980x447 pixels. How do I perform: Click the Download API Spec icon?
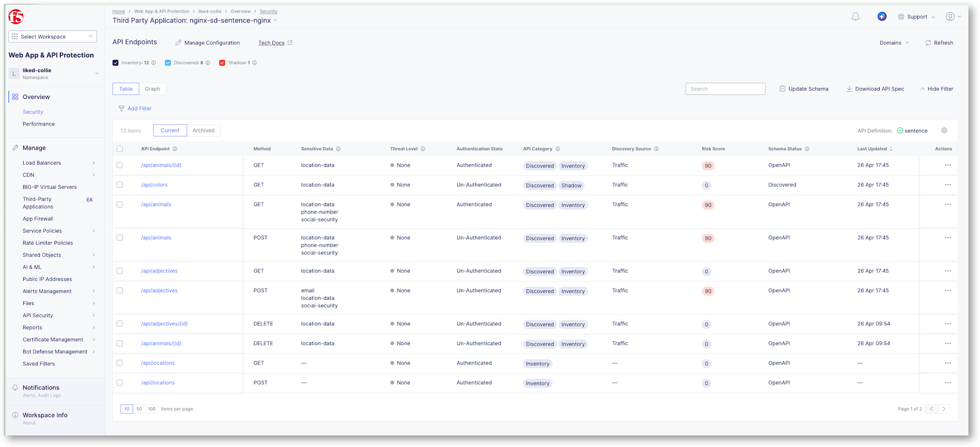(x=849, y=89)
